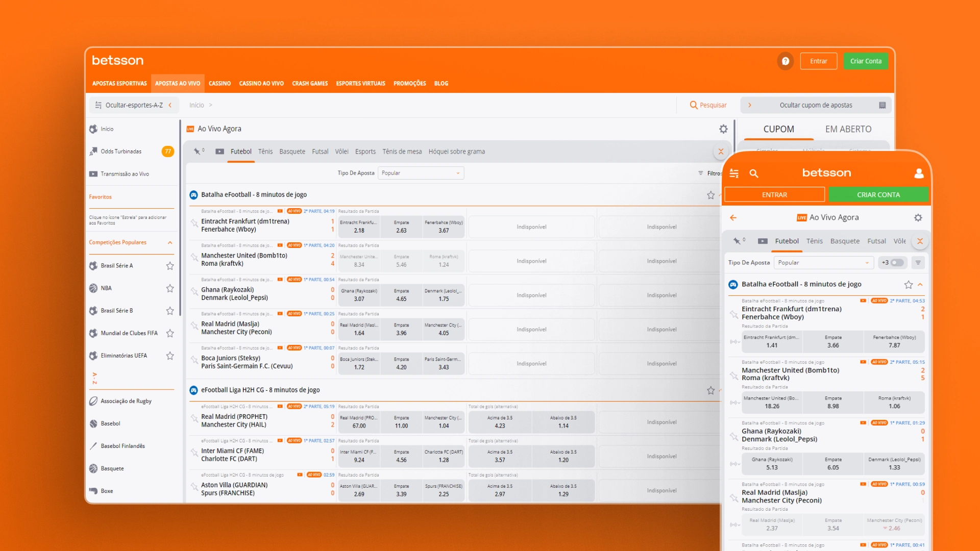Collapse the Ocultar-esportes-A-Z sidebar
The width and height of the screenshot is (980, 551).
[x=134, y=105]
